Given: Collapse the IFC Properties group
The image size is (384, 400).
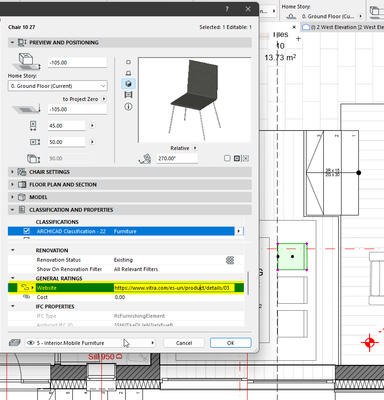Looking at the screenshot, I should 13,306.
